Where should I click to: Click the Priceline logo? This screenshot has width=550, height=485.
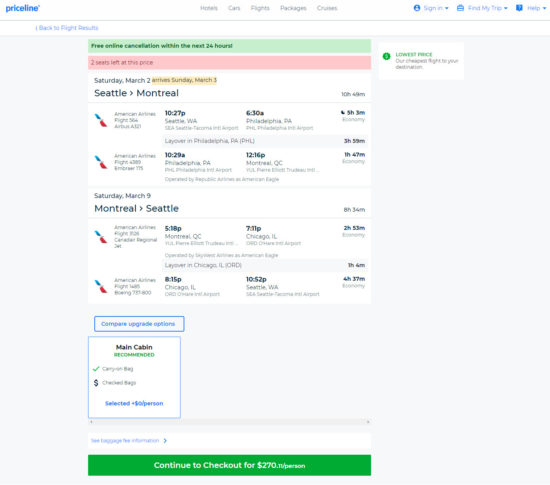tap(23, 8)
